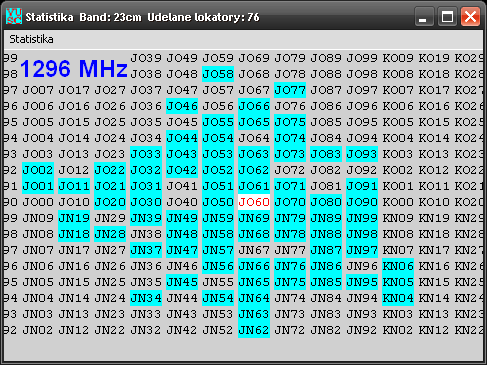Image resolution: width=487 pixels, height=365 pixels.
Task: Select unworked locator cell JN44
Action: (x=182, y=298)
